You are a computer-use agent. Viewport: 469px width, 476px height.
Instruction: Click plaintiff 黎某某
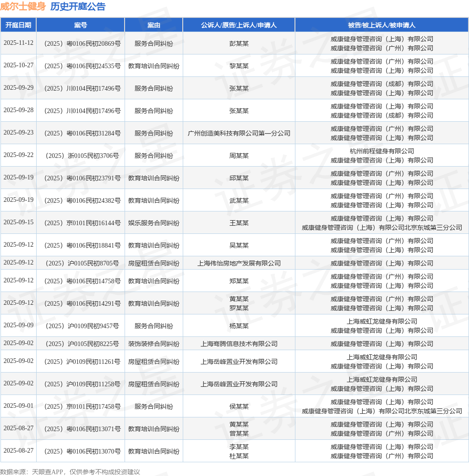(x=239, y=66)
